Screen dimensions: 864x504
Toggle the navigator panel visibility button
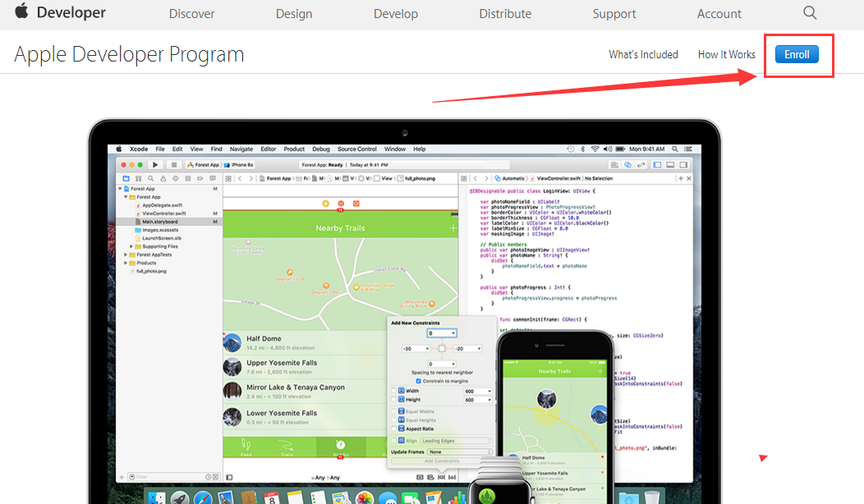(x=657, y=165)
